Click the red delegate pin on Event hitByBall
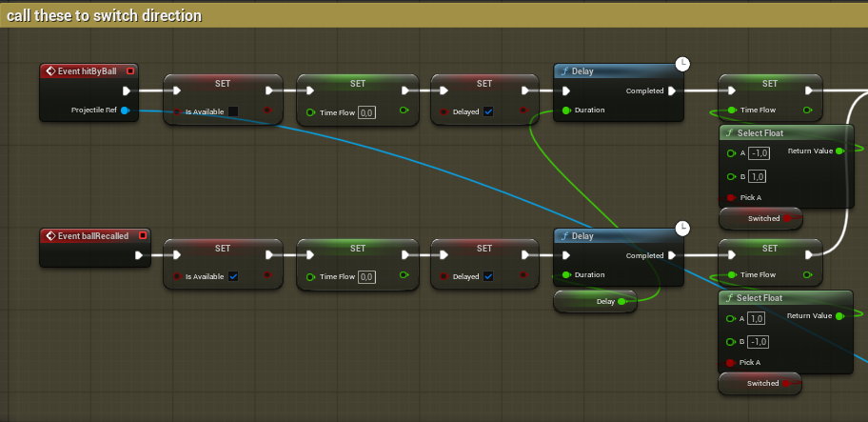Screen dimensions: 868x422 pyautogui.click(x=130, y=71)
